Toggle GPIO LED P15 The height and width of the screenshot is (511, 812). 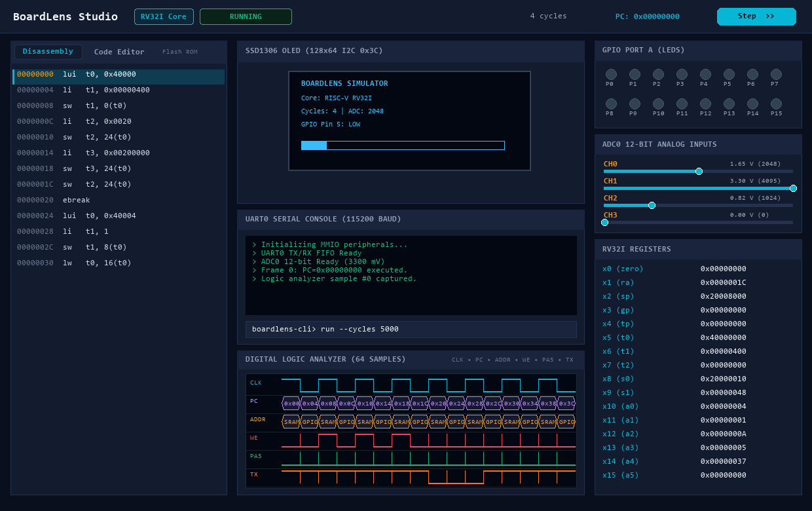click(776, 104)
